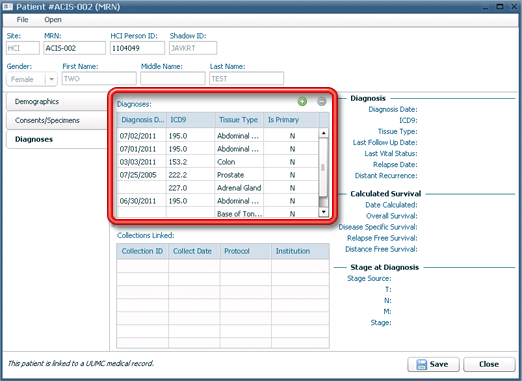
Task: Select the 03/03/2011 diagnosis date cell
Action: click(x=142, y=162)
